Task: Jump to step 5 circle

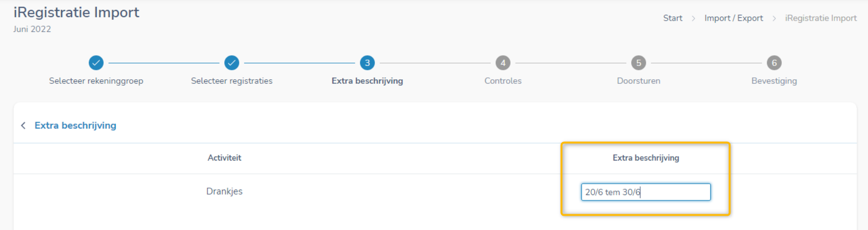Action: point(639,63)
